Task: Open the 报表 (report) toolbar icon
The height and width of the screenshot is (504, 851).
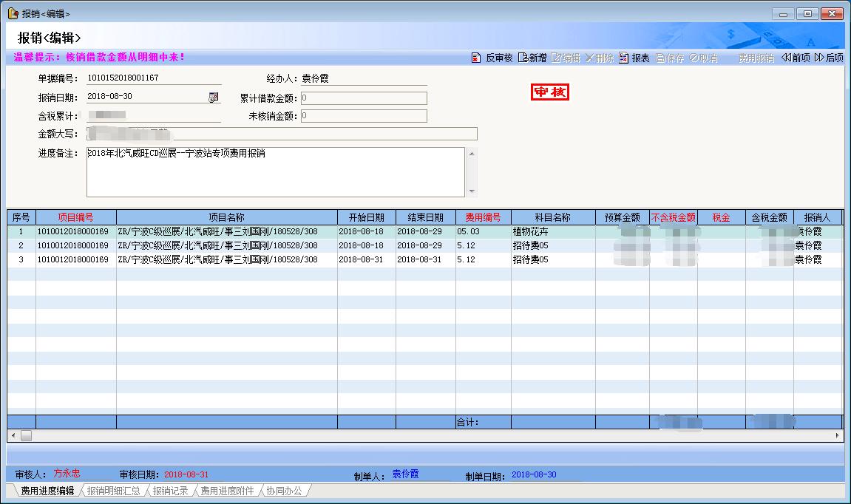Action: pos(624,58)
